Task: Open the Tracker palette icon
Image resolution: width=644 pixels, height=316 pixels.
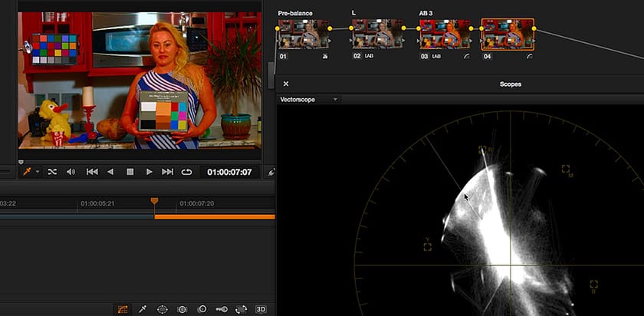Action: 182,309
